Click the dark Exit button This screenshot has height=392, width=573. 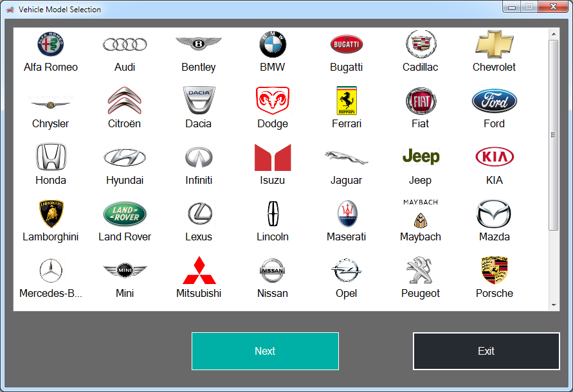coord(486,351)
